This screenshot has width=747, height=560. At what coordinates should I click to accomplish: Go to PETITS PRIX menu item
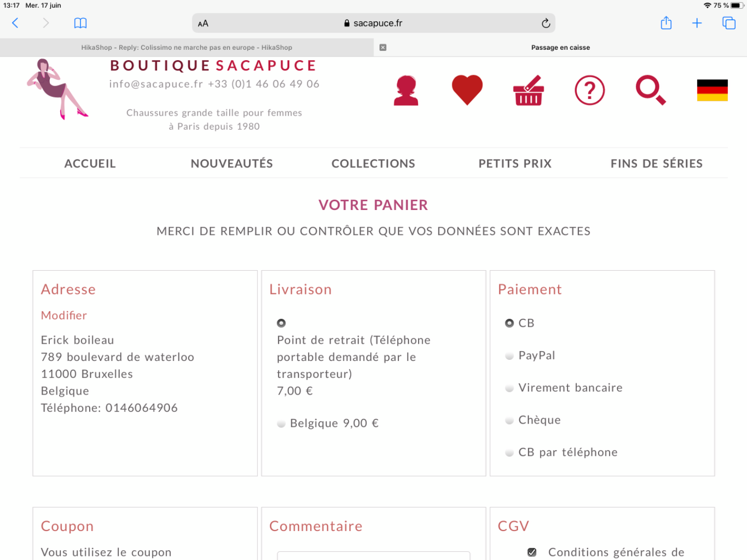[515, 164]
